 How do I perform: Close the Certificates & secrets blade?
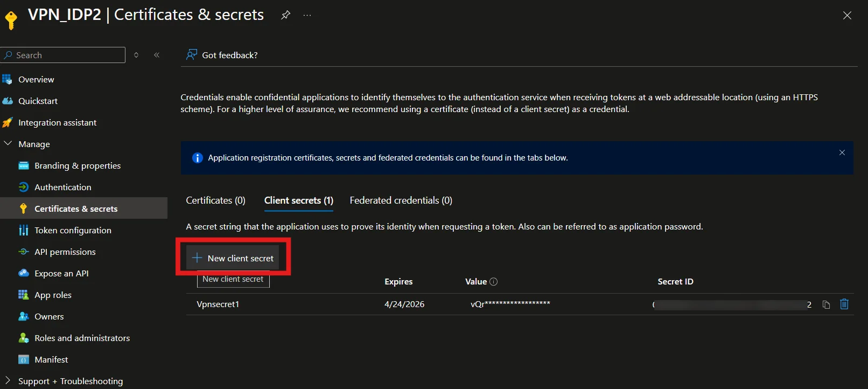click(847, 15)
